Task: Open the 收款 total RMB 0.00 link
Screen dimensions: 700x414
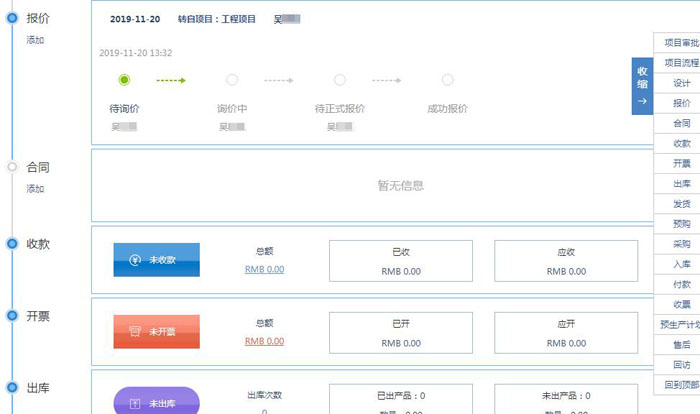Action: [x=264, y=270]
